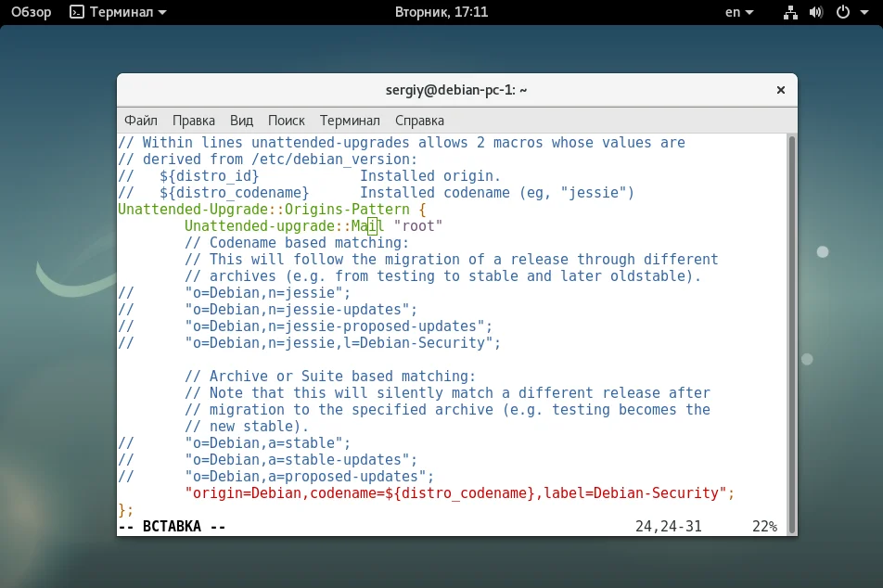This screenshot has width=883, height=588.
Task: Open the en keyboard layout selector
Action: click(739, 12)
